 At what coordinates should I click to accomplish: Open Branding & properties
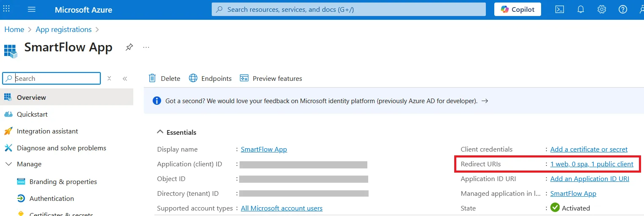(x=63, y=181)
